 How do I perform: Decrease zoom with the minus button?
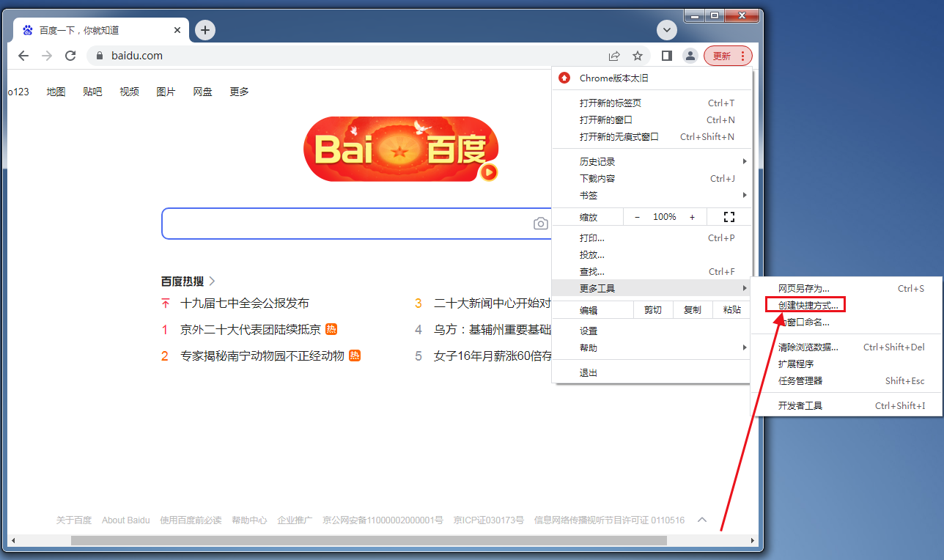[x=637, y=217]
